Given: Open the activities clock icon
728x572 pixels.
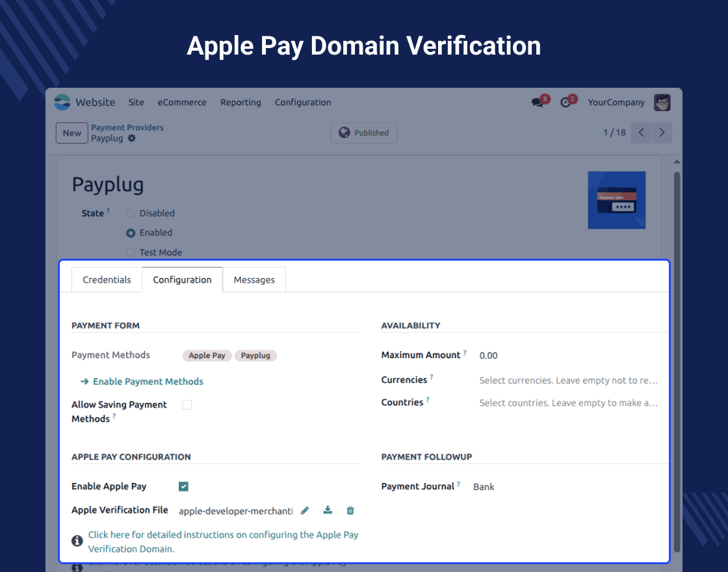Looking at the screenshot, I should (565, 103).
